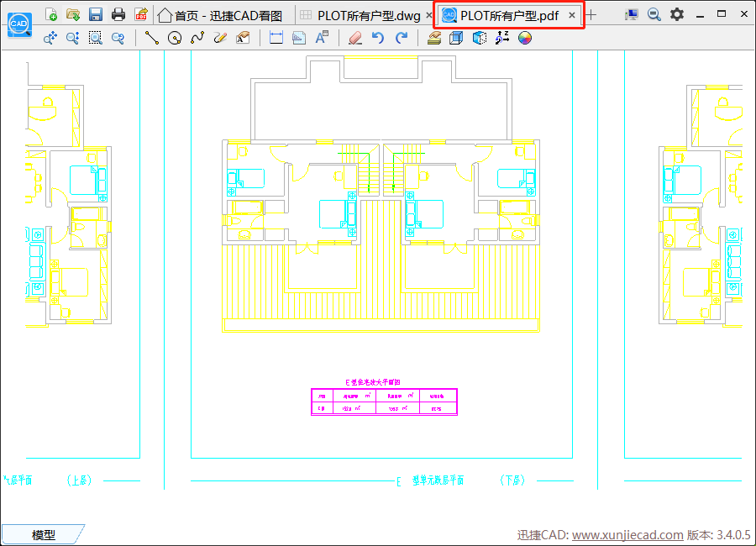
Task: Add a new tab with the plus button
Action: 591,15
